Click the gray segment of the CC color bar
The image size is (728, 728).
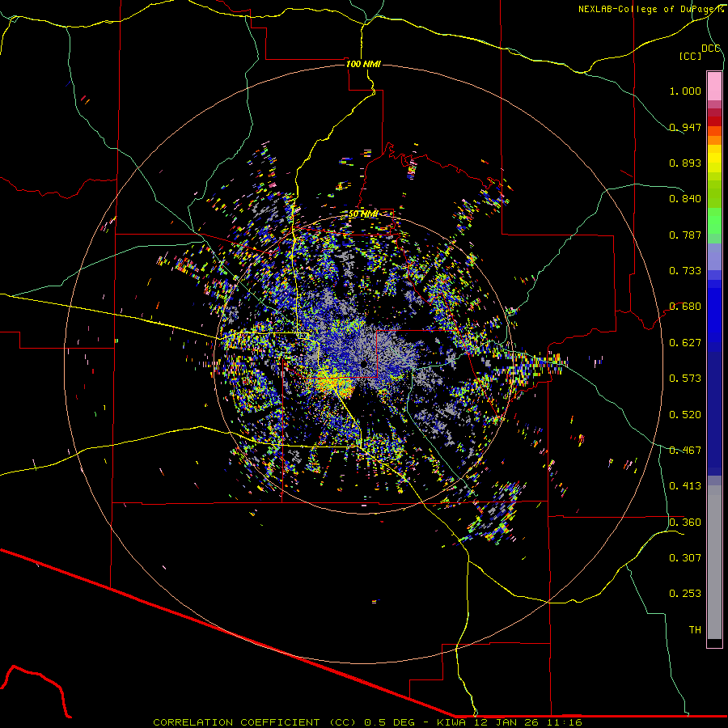coord(714,562)
